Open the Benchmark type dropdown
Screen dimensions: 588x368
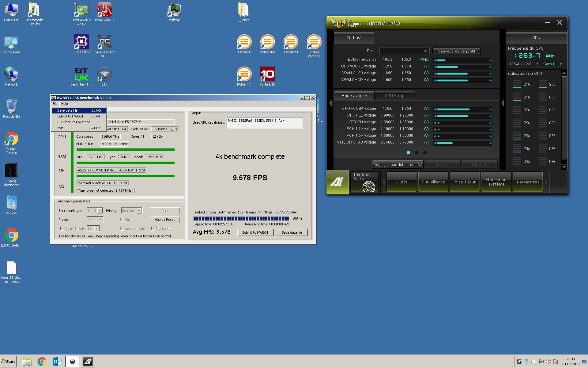pyautogui.click(x=95, y=211)
